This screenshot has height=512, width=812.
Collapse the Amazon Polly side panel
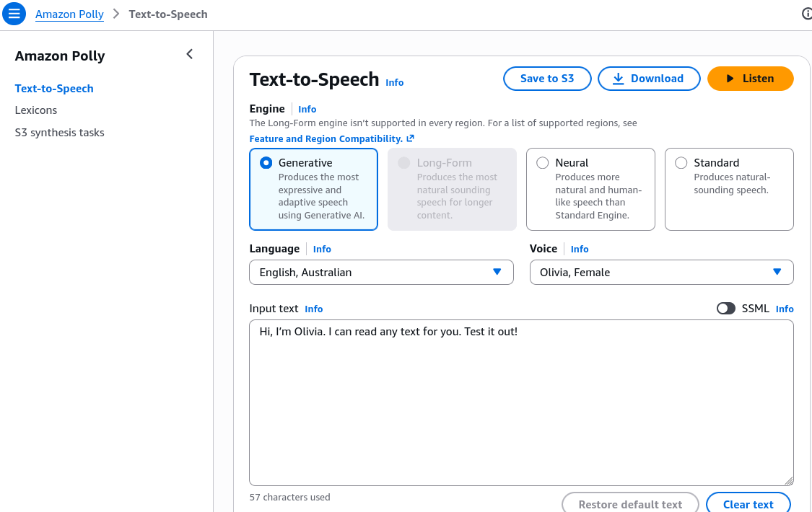coord(190,54)
